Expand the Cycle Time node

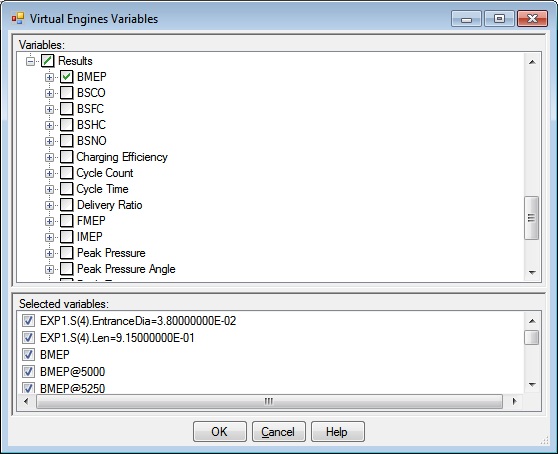coord(49,189)
